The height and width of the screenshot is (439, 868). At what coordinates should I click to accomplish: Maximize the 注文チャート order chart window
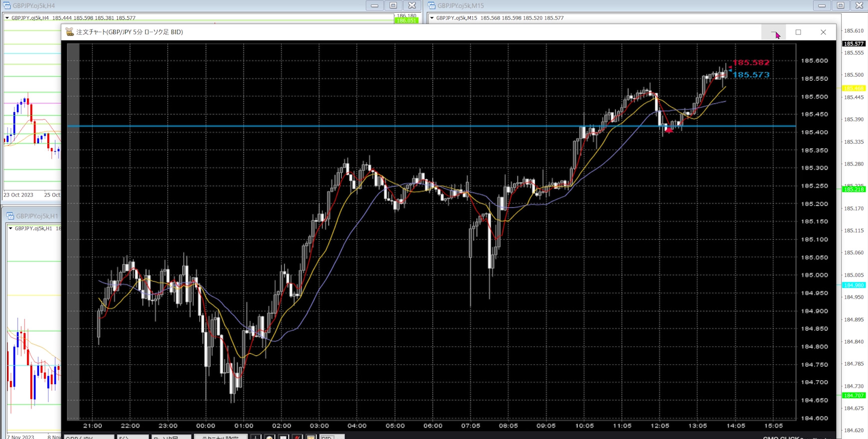pos(798,32)
